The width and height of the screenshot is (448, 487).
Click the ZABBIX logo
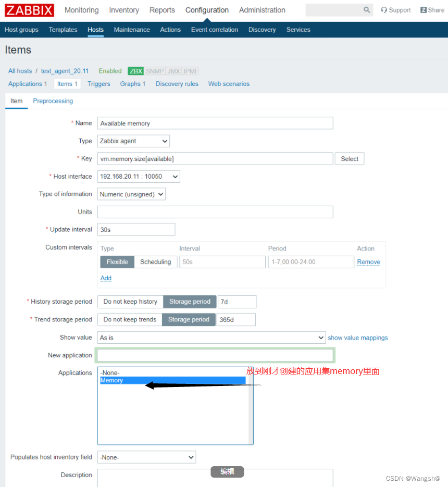tap(29, 10)
